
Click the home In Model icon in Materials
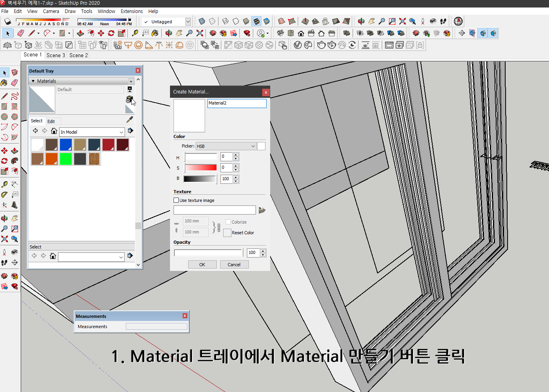54,131
